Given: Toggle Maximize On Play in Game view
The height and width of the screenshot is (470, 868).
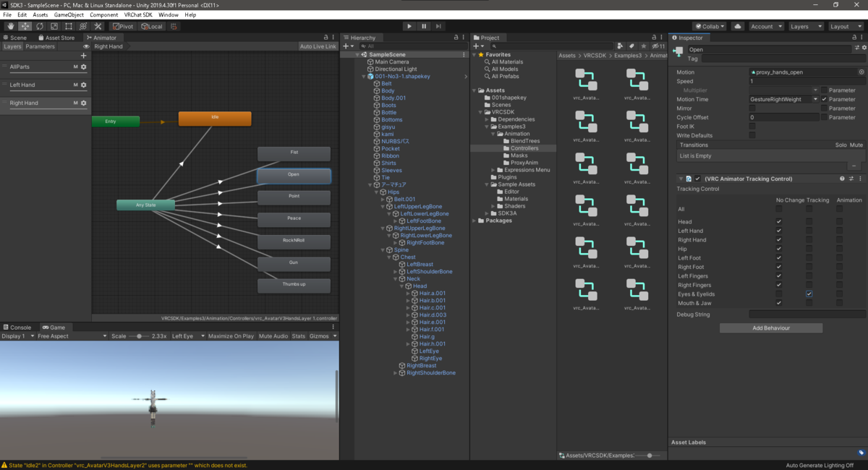Looking at the screenshot, I should click(x=231, y=336).
